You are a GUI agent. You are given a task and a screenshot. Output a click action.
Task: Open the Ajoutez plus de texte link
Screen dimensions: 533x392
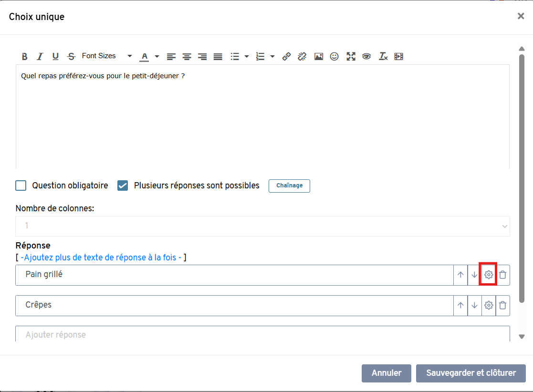101,258
